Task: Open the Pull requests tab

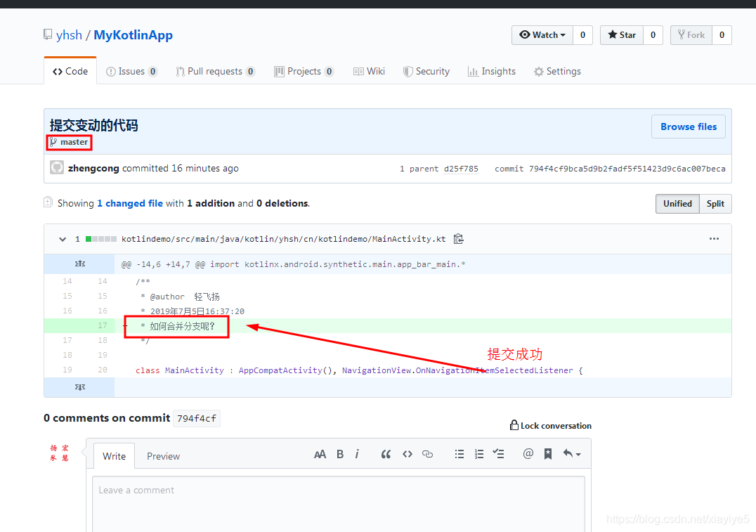Action: tap(215, 72)
